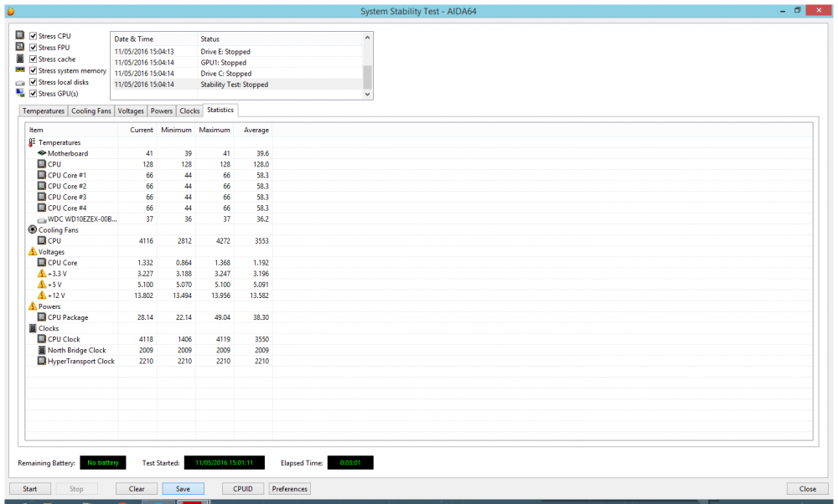Switch to the Temperatures tab

44,111
